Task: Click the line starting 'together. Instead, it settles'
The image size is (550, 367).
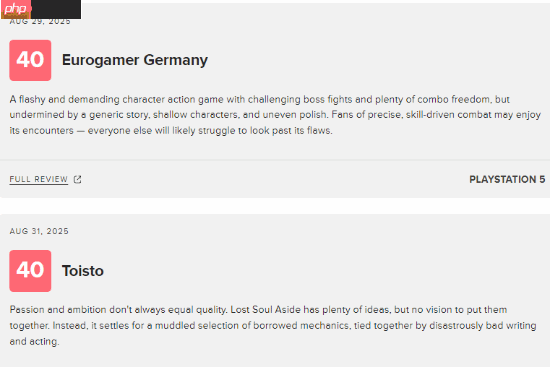Action: coord(273,326)
